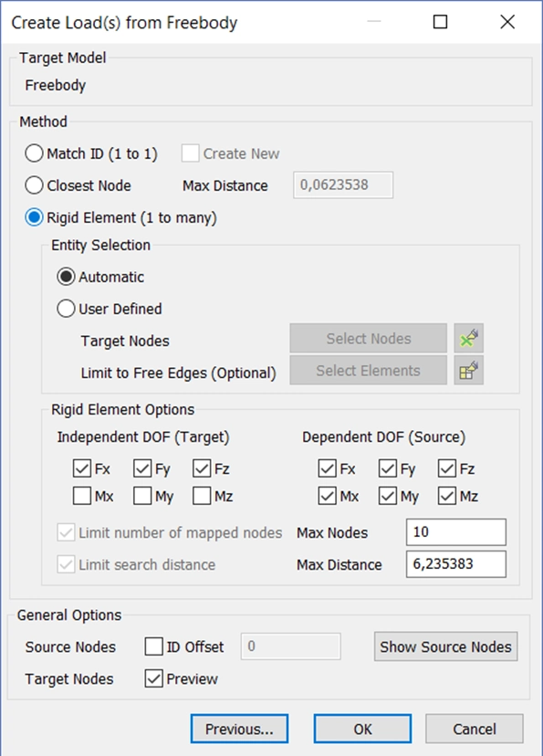Maximize the dialog window
The image size is (543, 756).
pyautogui.click(x=440, y=22)
